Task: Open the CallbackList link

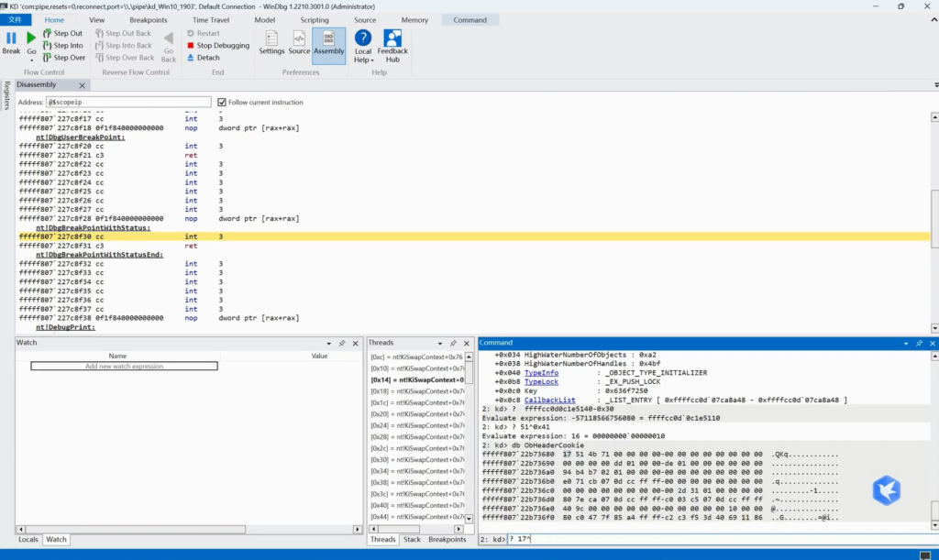Action: [x=550, y=401]
